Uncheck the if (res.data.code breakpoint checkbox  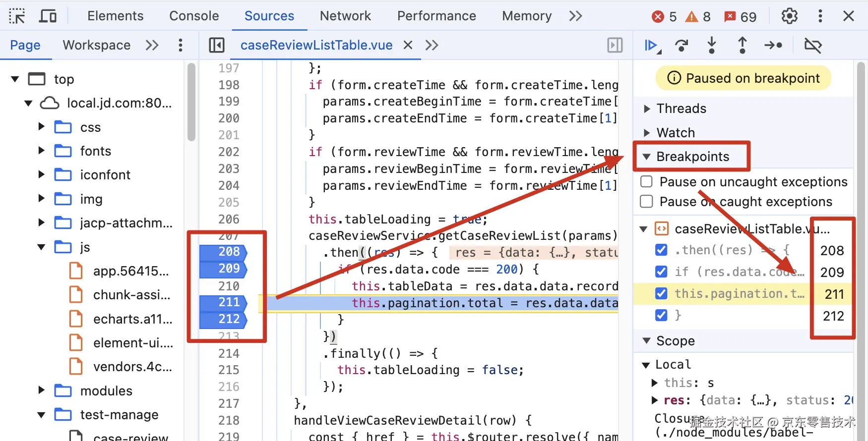point(661,272)
